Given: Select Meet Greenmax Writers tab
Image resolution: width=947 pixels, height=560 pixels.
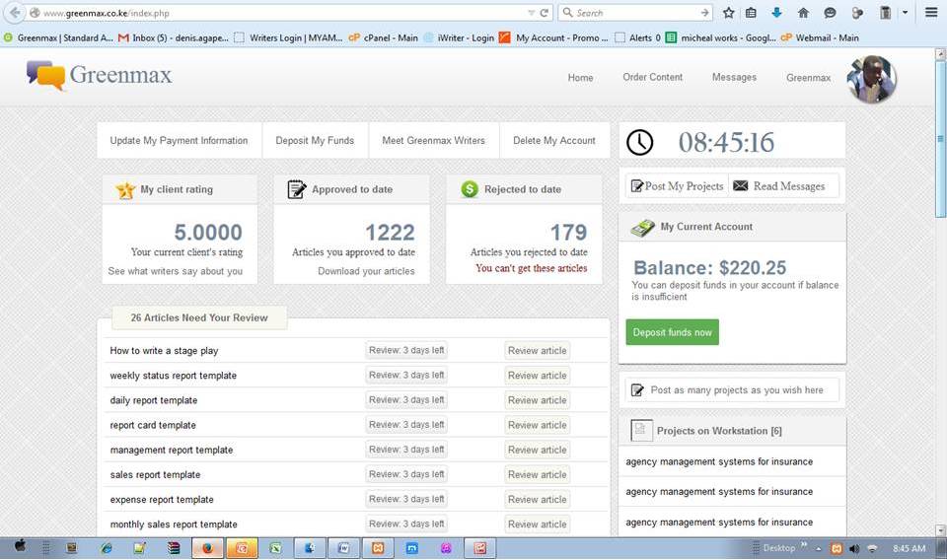Looking at the screenshot, I should (x=434, y=141).
